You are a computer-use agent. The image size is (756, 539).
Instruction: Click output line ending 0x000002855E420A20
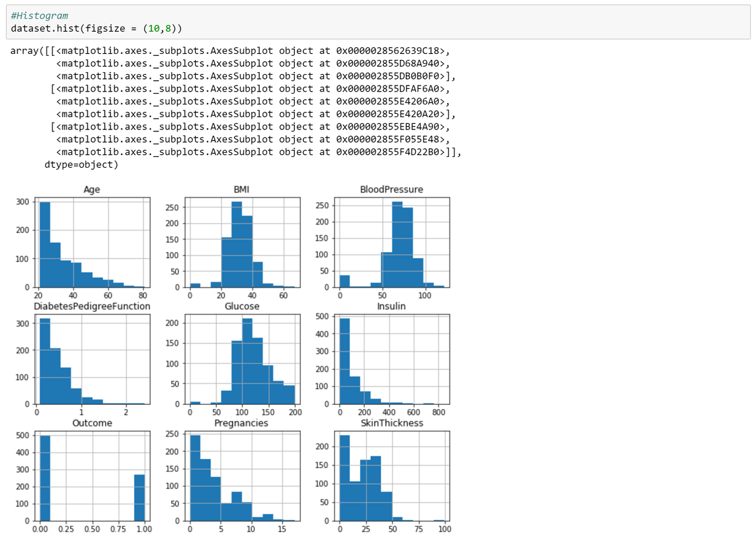256,114
